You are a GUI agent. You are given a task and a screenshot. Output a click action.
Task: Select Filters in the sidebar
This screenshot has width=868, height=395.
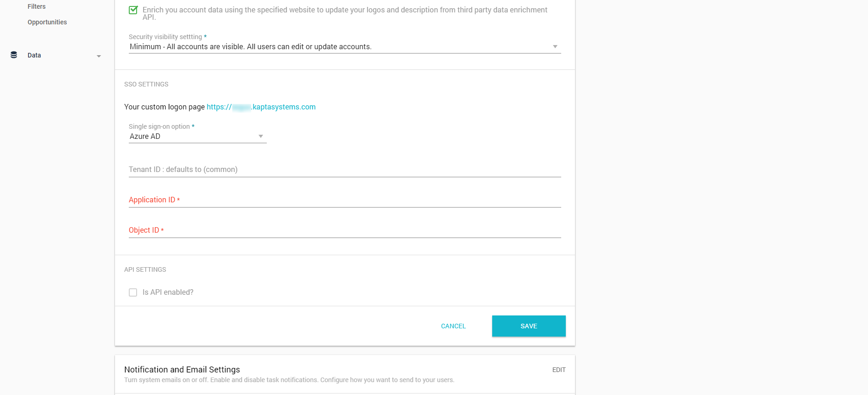36,6
